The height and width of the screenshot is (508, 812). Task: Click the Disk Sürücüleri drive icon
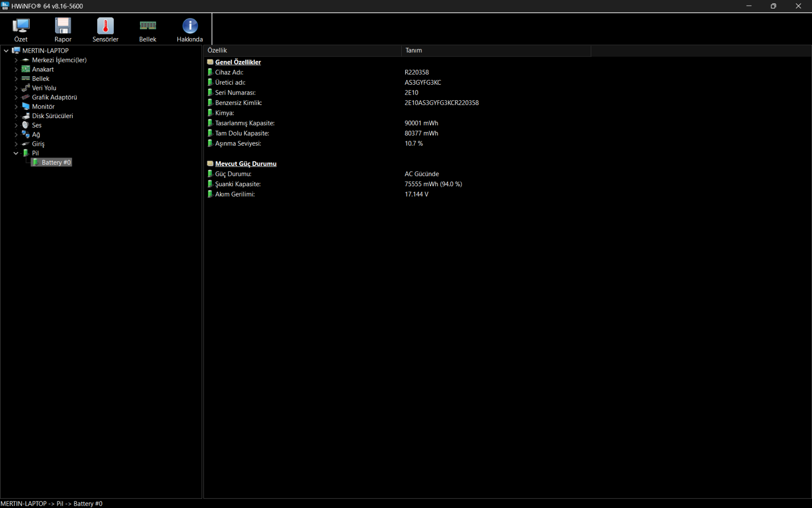click(x=26, y=116)
